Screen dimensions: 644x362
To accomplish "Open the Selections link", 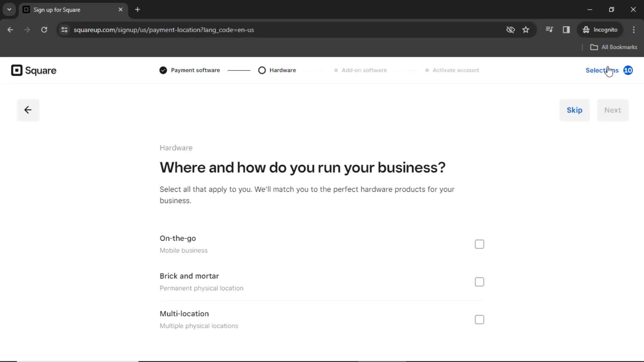I will point(602,70).
